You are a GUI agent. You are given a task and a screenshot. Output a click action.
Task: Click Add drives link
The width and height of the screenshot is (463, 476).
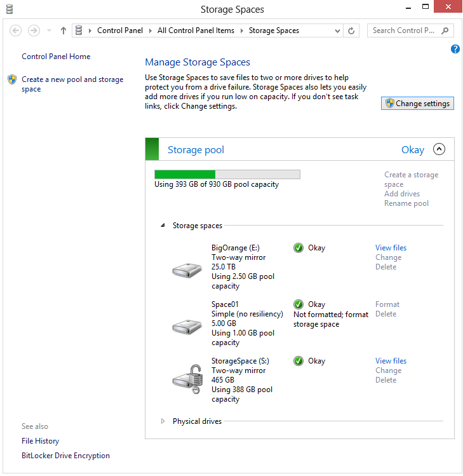pyautogui.click(x=402, y=194)
